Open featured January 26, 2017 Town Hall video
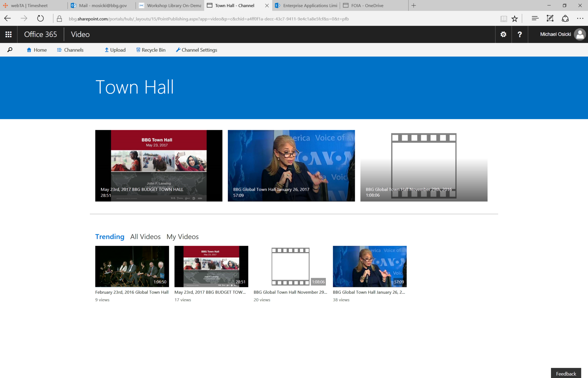This screenshot has width=588, height=378. 291,165
